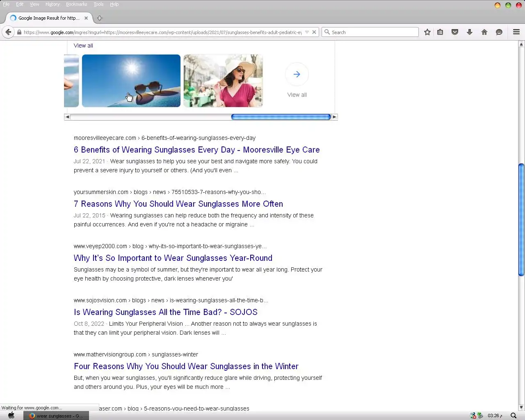The image size is (525, 420).
Task: Open the hamburger menu button
Action: coord(516,32)
